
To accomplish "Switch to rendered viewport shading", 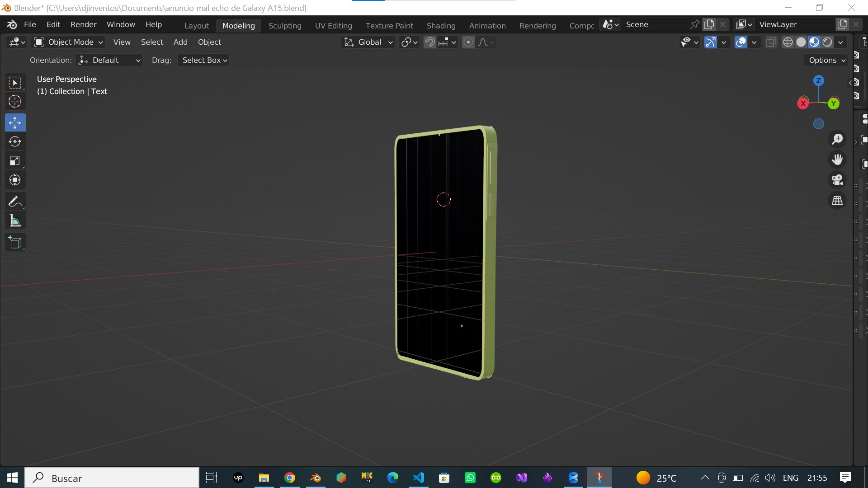I will tap(827, 42).
